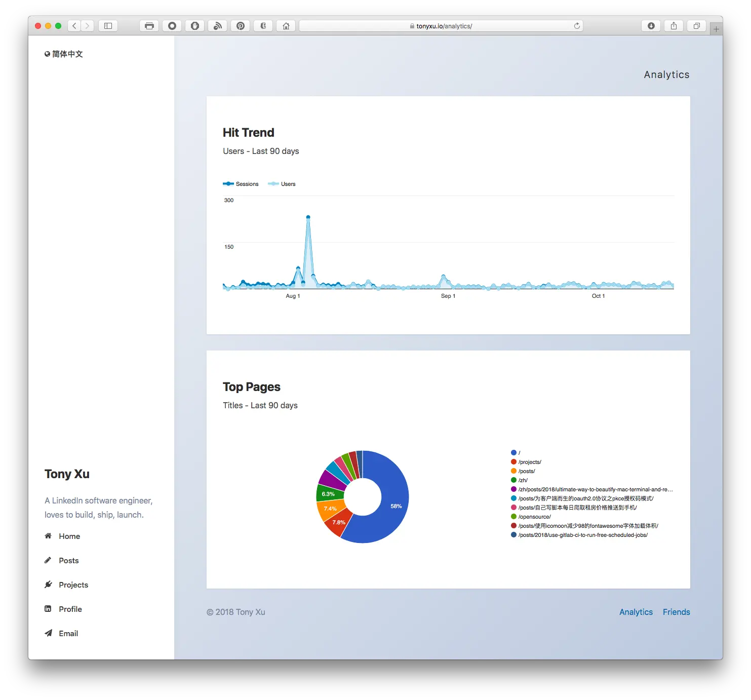Select the Posts pencil icon in sidebar
The height and width of the screenshot is (700, 751).
click(48, 560)
